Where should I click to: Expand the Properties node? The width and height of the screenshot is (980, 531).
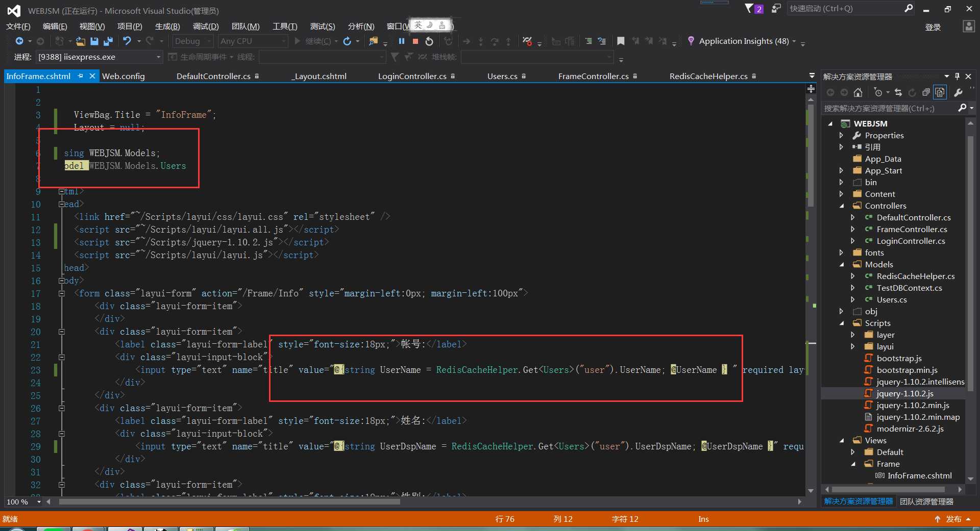(842, 136)
